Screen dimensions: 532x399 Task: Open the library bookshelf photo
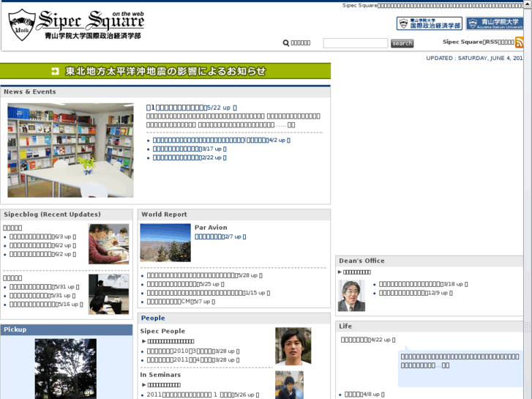pyautogui.click(x=70, y=150)
